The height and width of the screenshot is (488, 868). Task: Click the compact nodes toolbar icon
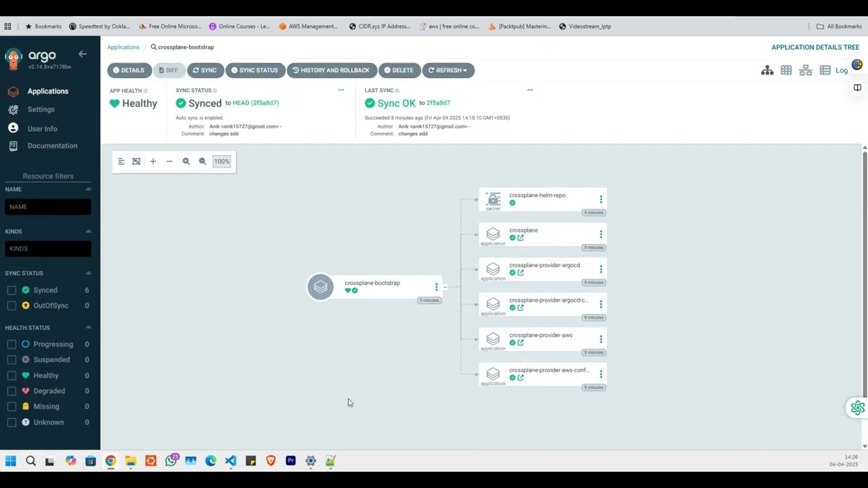[121, 161]
